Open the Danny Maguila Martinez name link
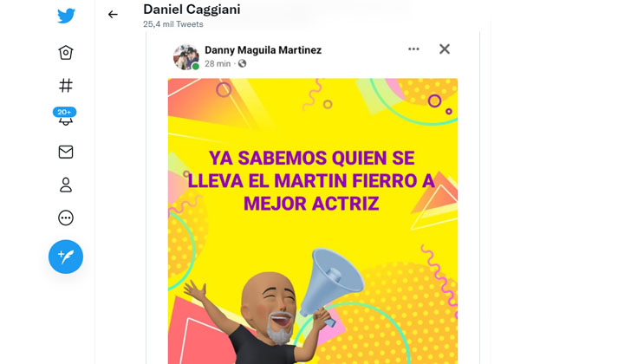 [x=263, y=50]
